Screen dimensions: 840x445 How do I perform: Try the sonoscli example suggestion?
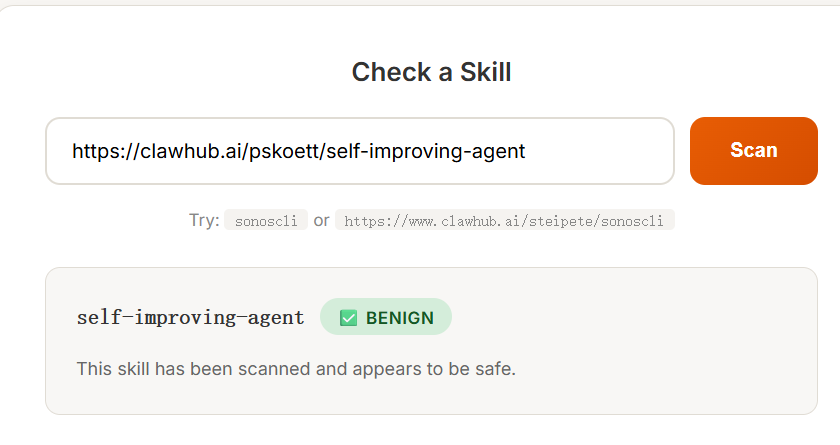[x=266, y=221]
